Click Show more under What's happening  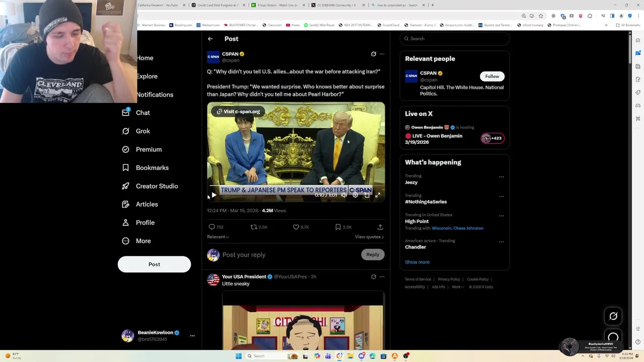(417, 262)
